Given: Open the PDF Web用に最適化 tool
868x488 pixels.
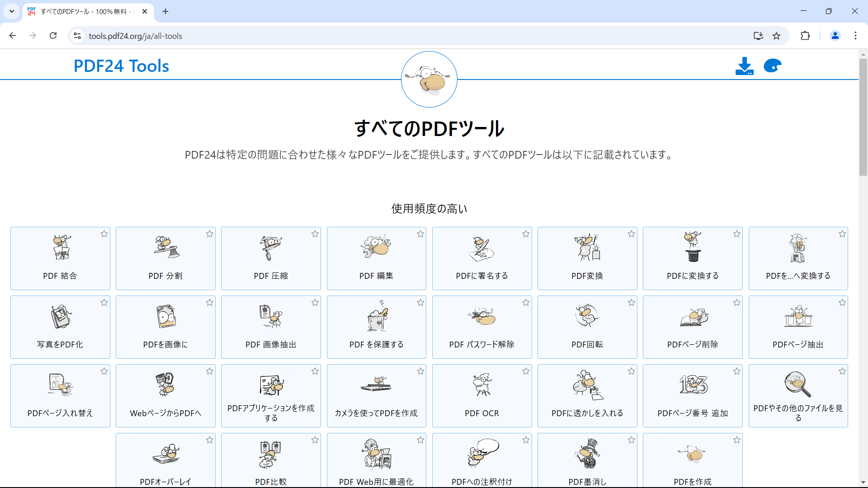Looking at the screenshot, I should 376,460.
